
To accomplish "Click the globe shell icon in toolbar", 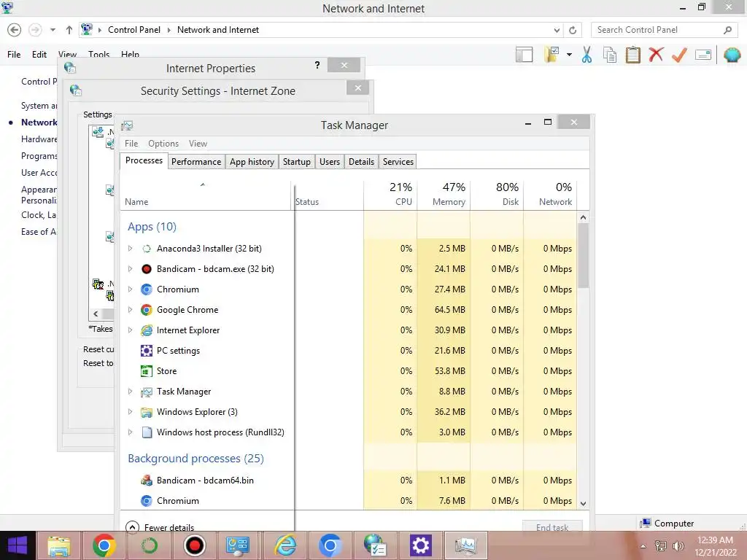I will [x=732, y=55].
